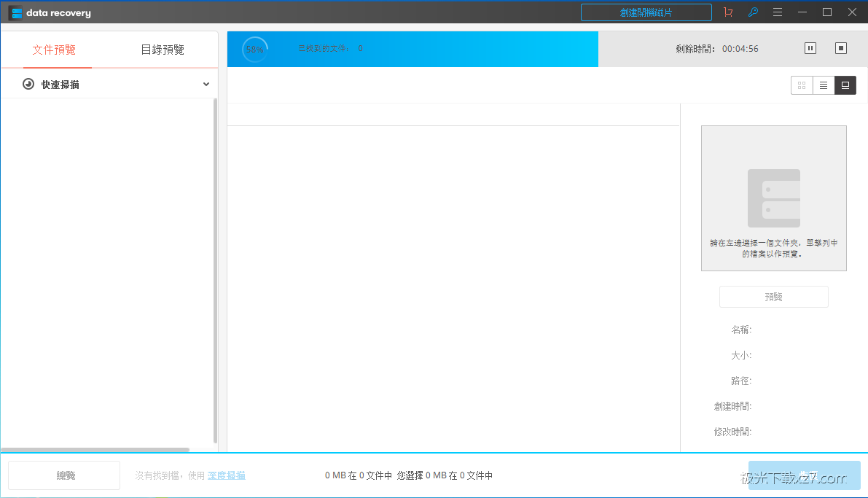
Task: Click the 總覽 button
Action: pyautogui.click(x=64, y=475)
